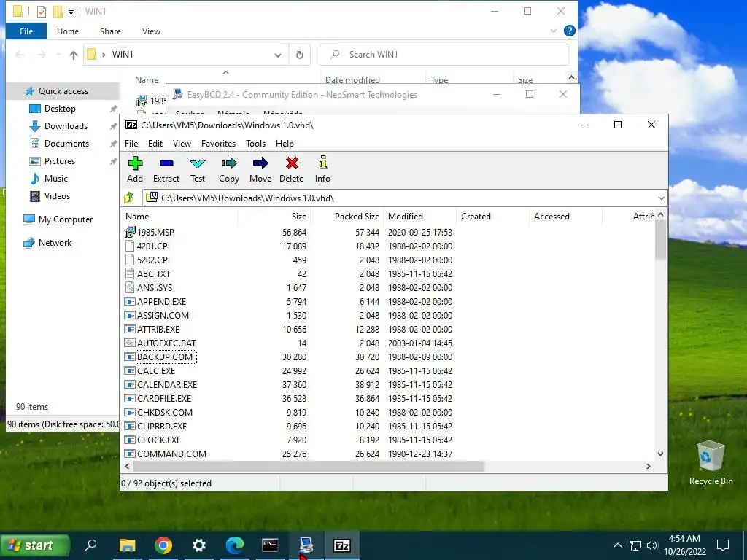Screen dimensions: 747x560
Task: Select the ABC.TXT file
Action: tap(153, 274)
